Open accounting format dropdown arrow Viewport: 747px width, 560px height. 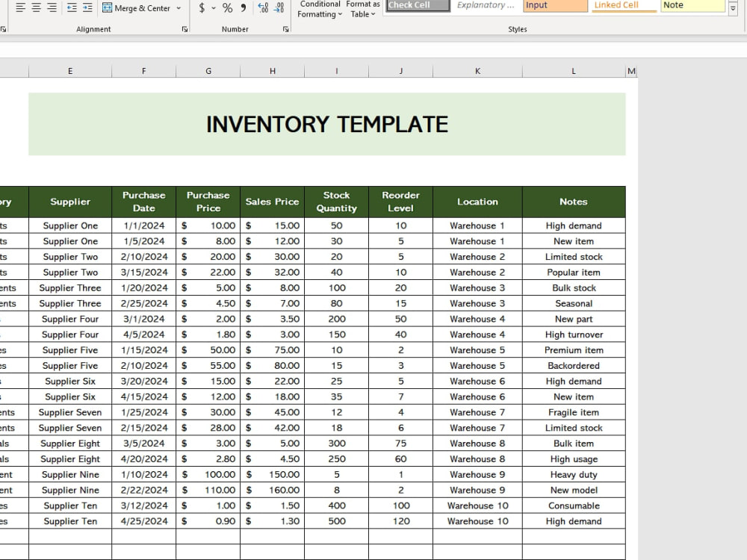tap(214, 7)
